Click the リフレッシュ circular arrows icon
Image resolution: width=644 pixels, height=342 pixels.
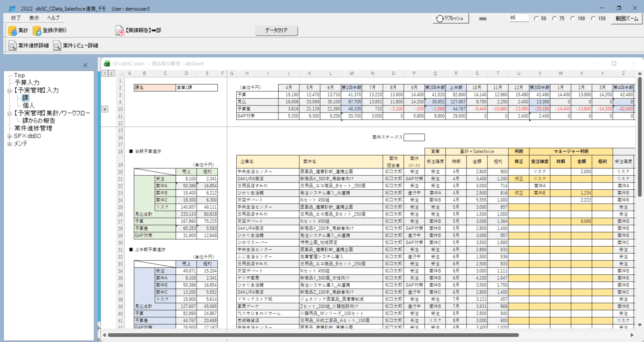click(440, 19)
